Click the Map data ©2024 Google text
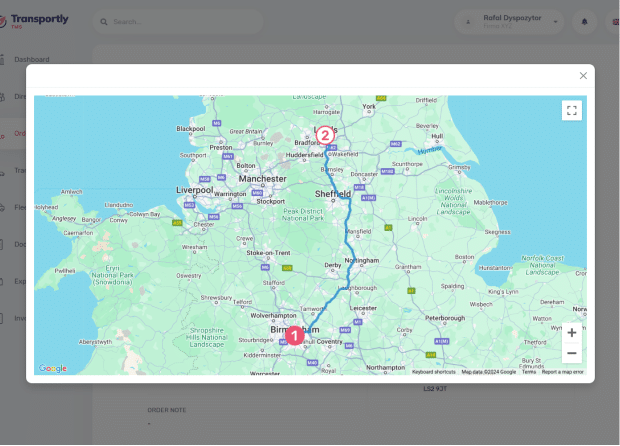 [x=489, y=372]
